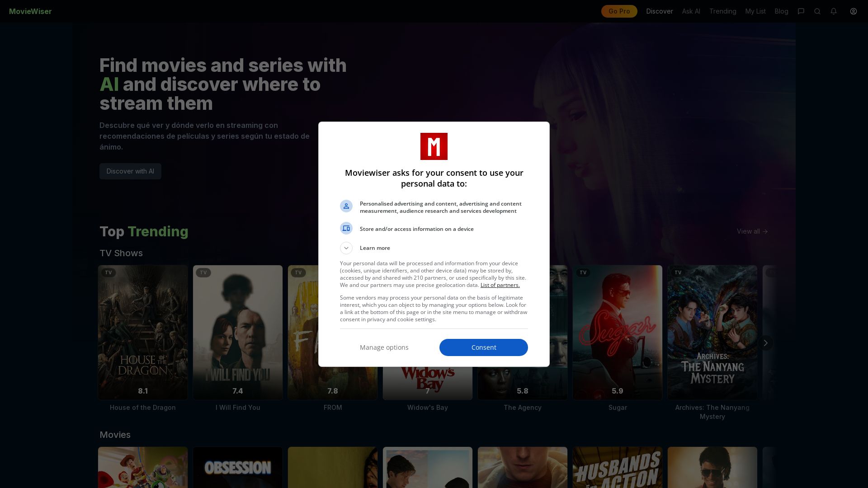Open Husbands in Action movie poster
The height and width of the screenshot is (488, 868).
tap(618, 467)
